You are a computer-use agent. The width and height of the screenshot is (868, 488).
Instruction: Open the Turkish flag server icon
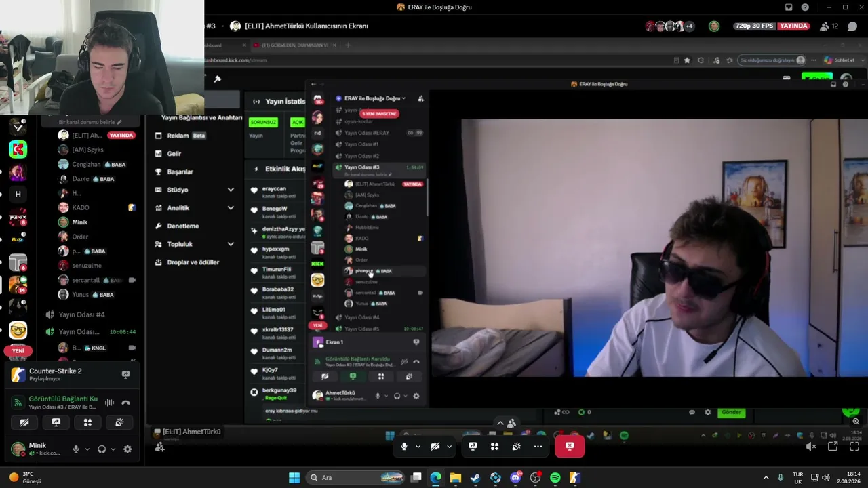click(x=18, y=149)
